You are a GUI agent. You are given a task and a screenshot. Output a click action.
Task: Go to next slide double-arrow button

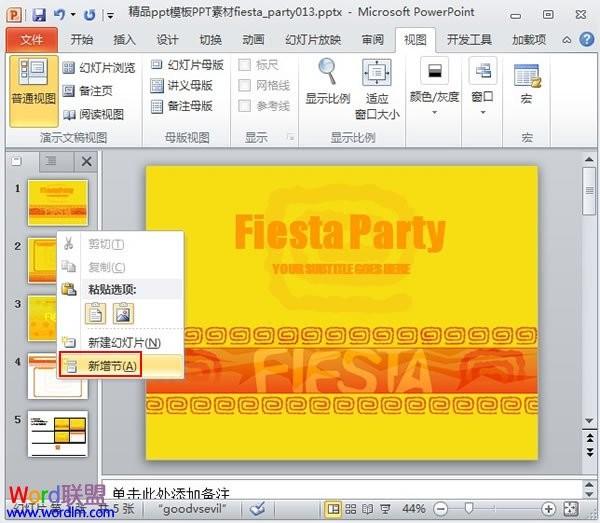click(x=590, y=451)
